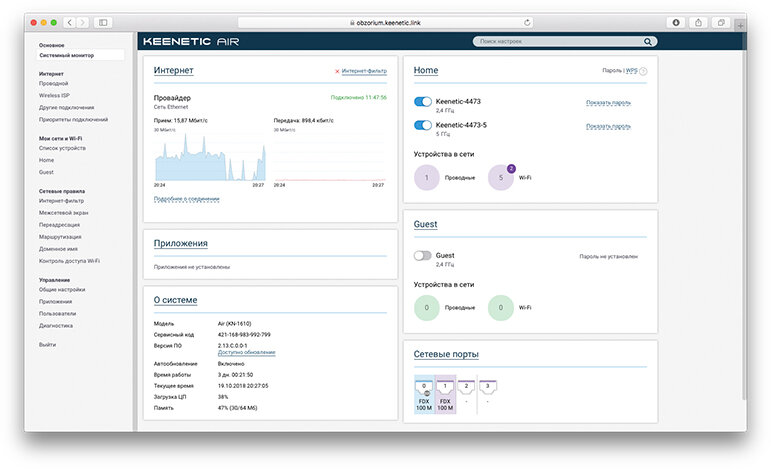Open Диагностика in sidebar
Screen dimensions: 771x469
click(x=56, y=325)
